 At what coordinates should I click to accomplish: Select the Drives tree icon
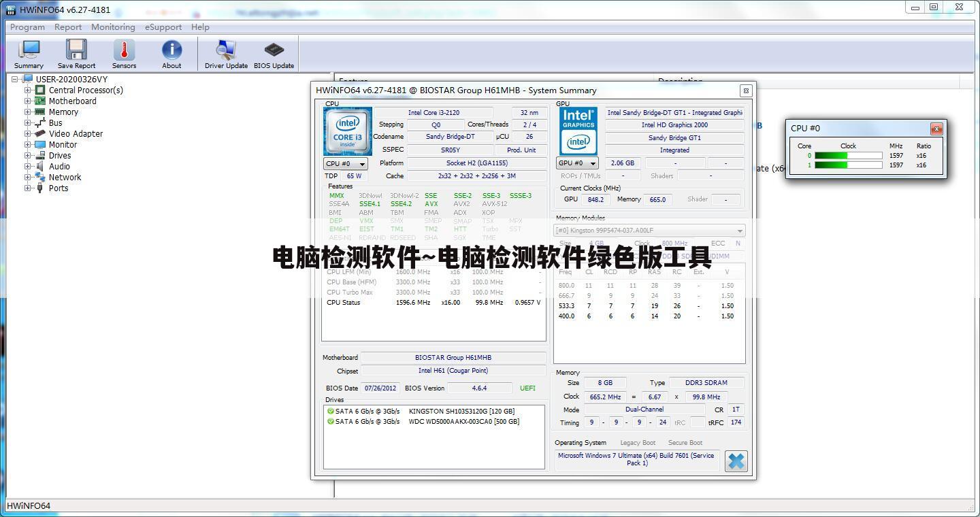point(40,155)
